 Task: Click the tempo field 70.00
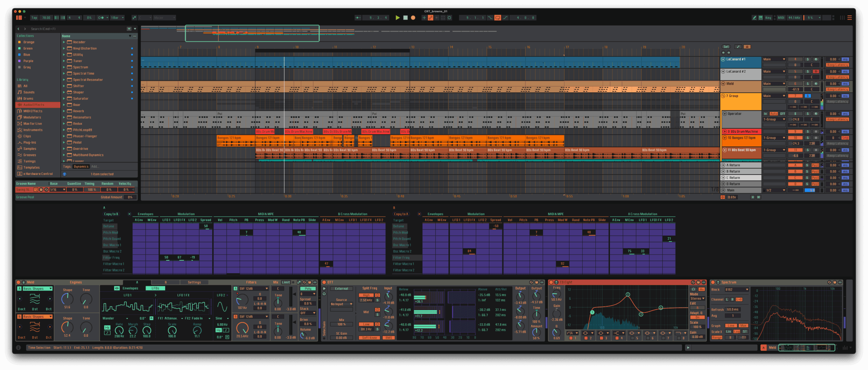point(46,18)
